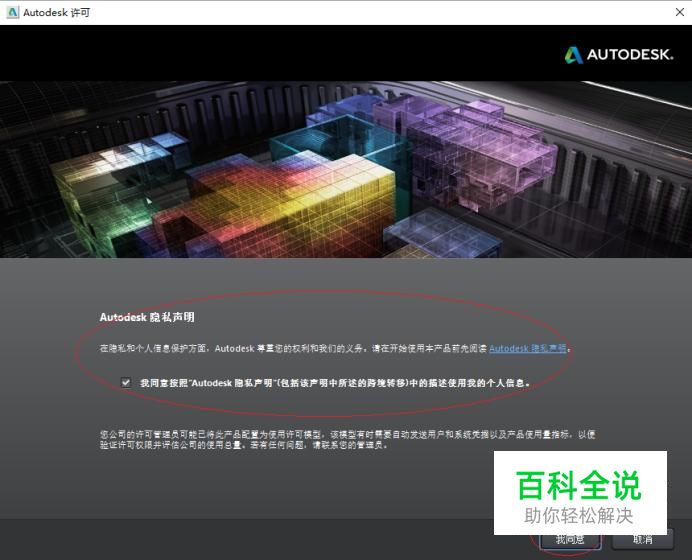Tick the Autodesk privacy statement consent checkbox
Image resolution: width=692 pixels, height=560 pixels.
(x=126, y=382)
